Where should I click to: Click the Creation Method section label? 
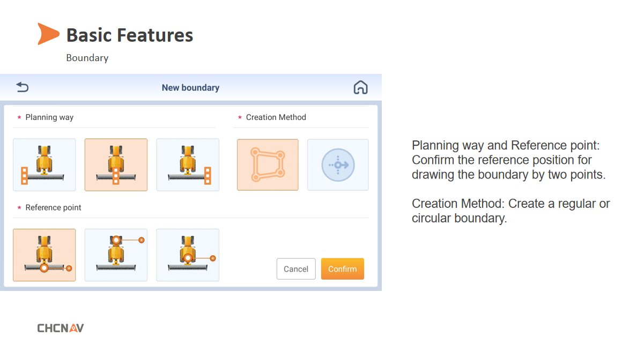point(276,117)
